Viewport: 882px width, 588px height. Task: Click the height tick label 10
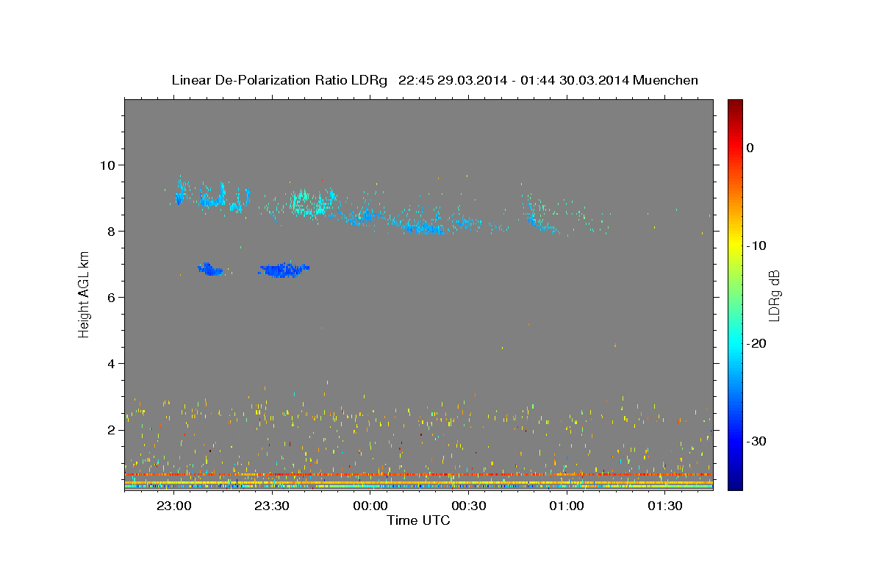(109, 165)
